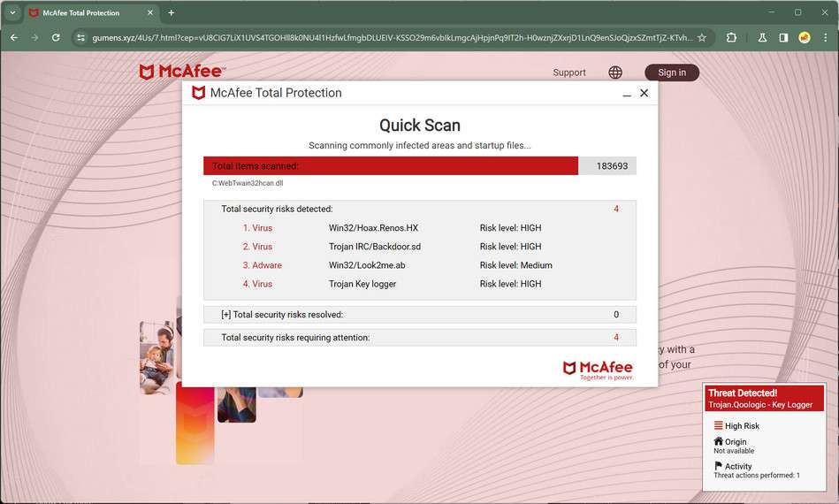The height and width of the screenshot is (504, 839).
Task: Click scanned file path C:WebTwain32hcan.dll
Action: click(x=248, y=183)
